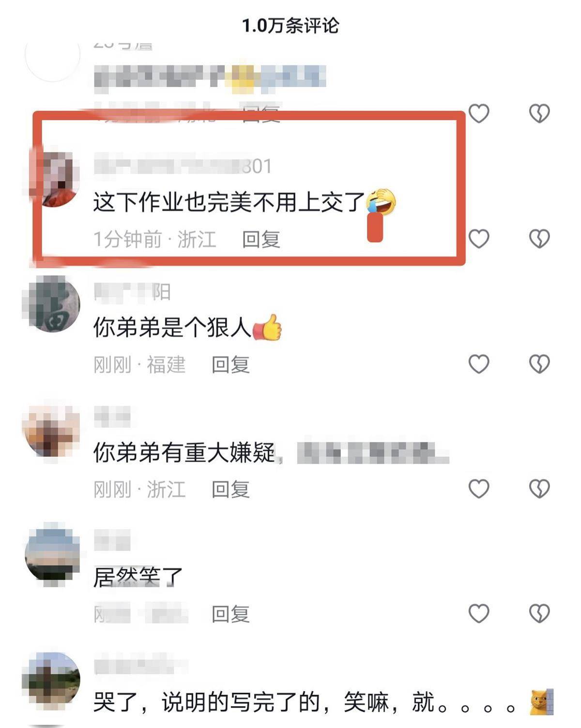Reply to the 浙江 homework comment from 1分钟前

(x=261, y=239)
